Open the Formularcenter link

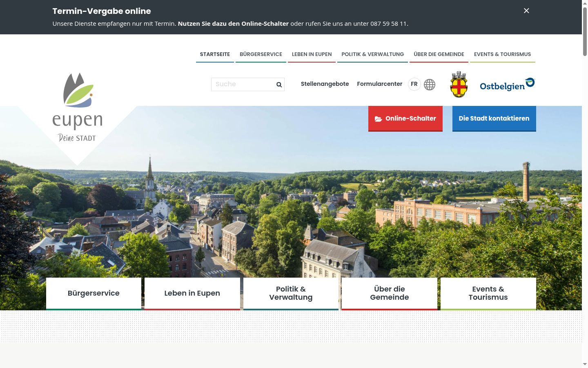click(379, 84)
